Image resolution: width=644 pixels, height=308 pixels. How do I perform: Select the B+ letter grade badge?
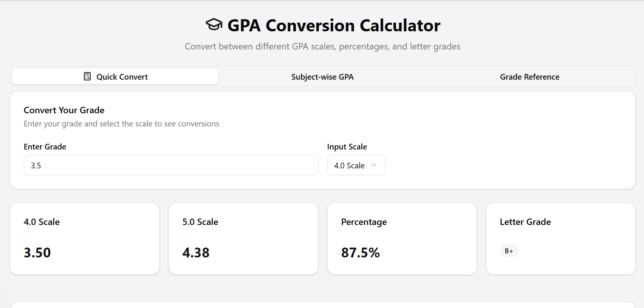[509, 250]
